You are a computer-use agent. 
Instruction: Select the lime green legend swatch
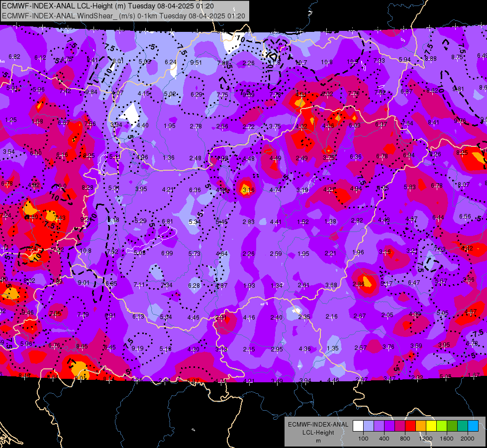click(x=442, y=426)
